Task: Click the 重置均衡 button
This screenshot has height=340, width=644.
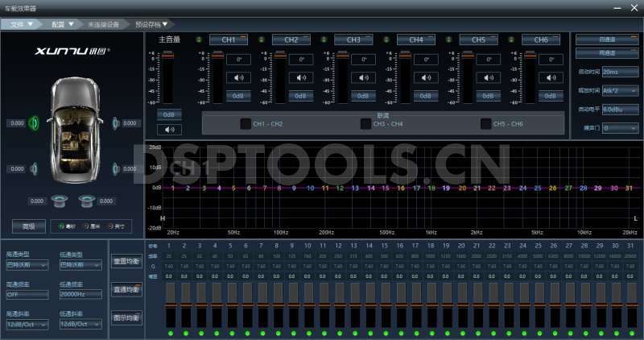Action: tap(126, 262)
